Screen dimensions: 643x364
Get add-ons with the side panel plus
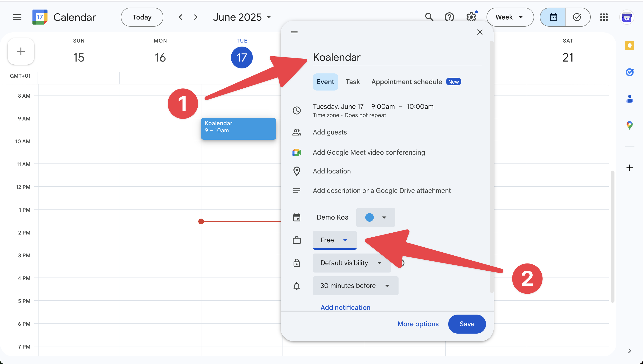point(629,168)
